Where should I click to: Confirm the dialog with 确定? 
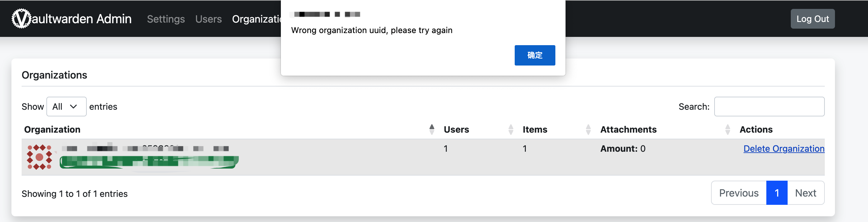[535, 55]
